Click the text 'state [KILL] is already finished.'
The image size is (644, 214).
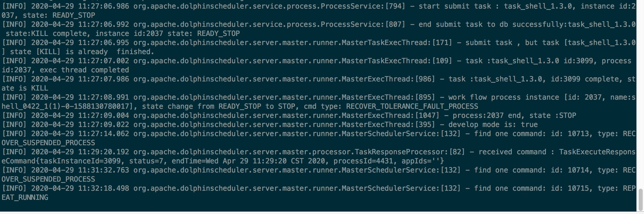[82, 52]
